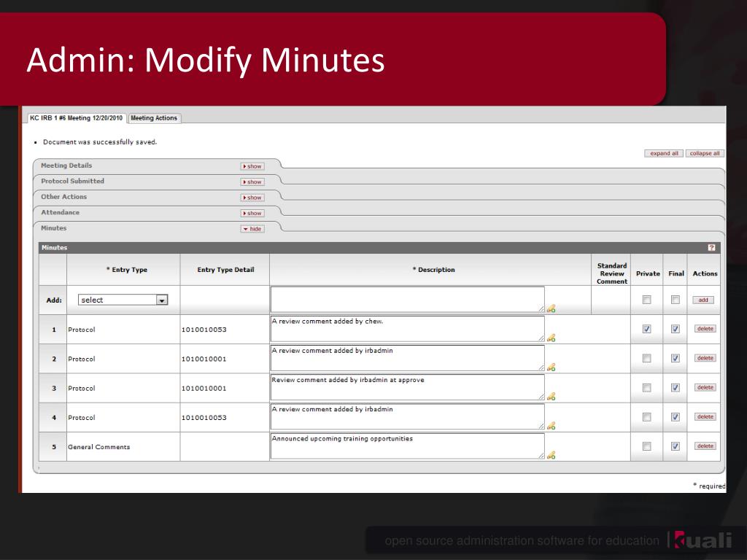Open the Minutes panel help icon
The height and width of the screenshot is (560, 747).
tap(711, 248)
